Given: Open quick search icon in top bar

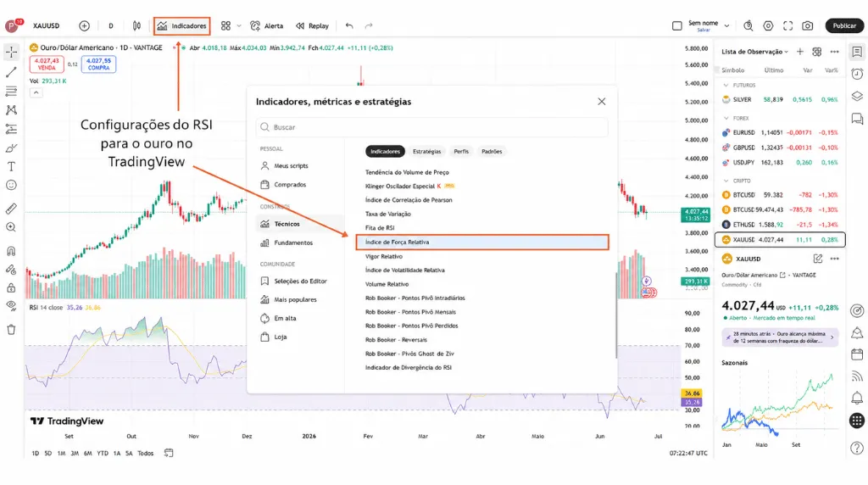Looking at the screenshot, I should tap(748, 25).
